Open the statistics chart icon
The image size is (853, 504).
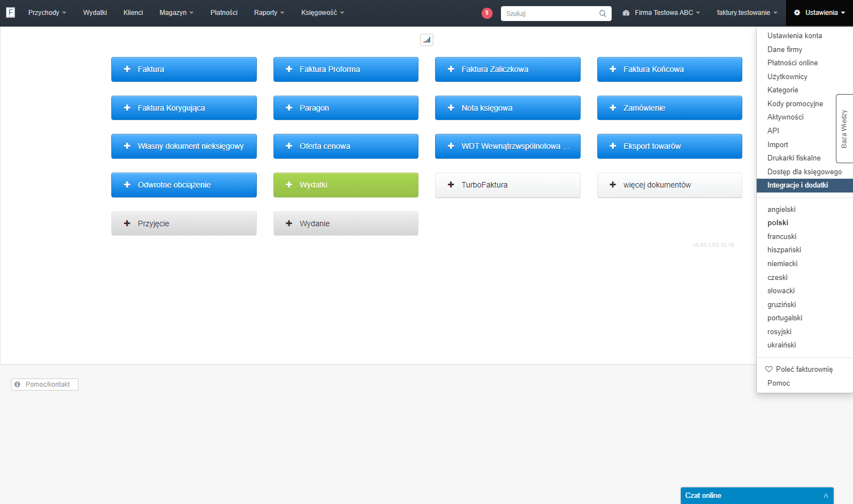coord(427,40)
